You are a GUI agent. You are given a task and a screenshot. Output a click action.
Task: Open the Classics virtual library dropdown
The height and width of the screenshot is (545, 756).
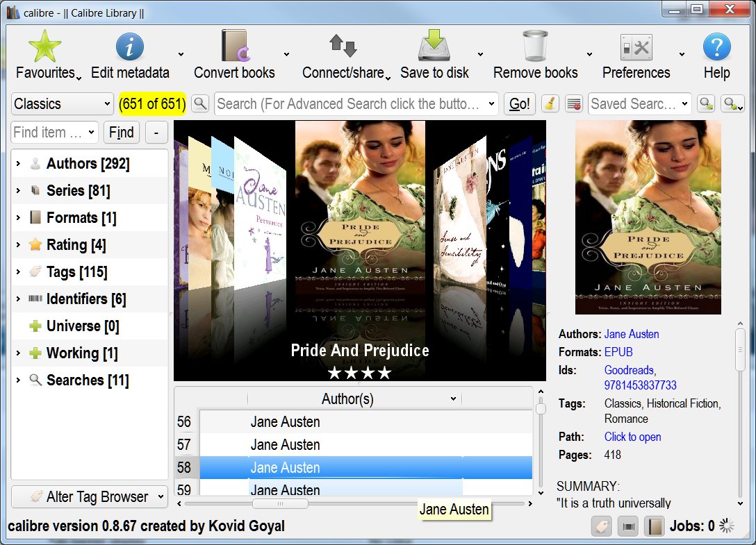coord(62,104)
